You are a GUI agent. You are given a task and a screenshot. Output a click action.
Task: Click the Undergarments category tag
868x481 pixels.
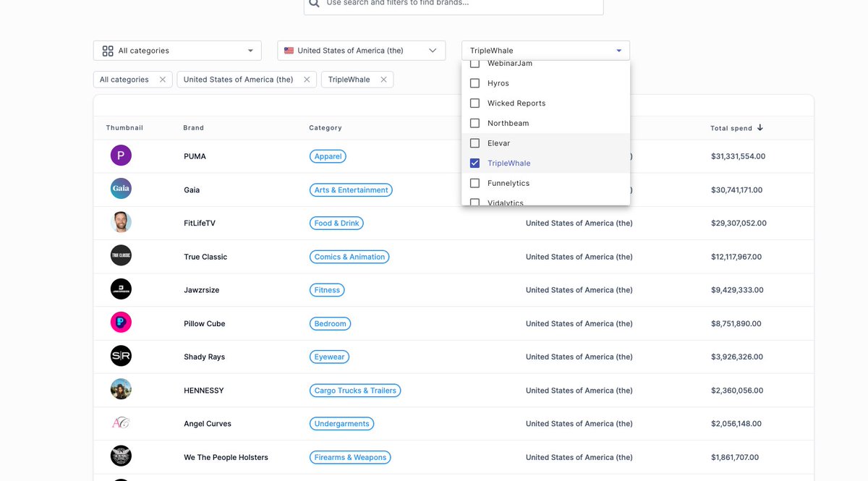[341, 424]
